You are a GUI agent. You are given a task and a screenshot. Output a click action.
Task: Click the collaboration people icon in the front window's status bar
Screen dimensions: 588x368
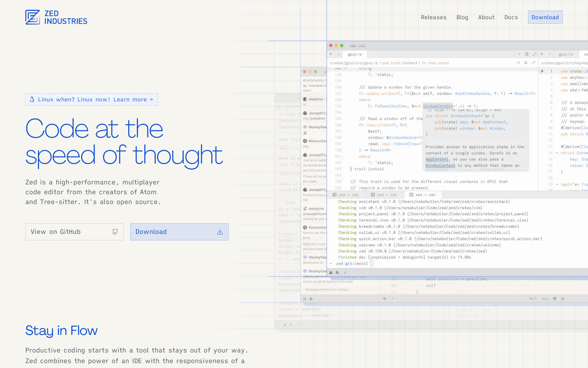pyautogui.click(x=331, y=273)
